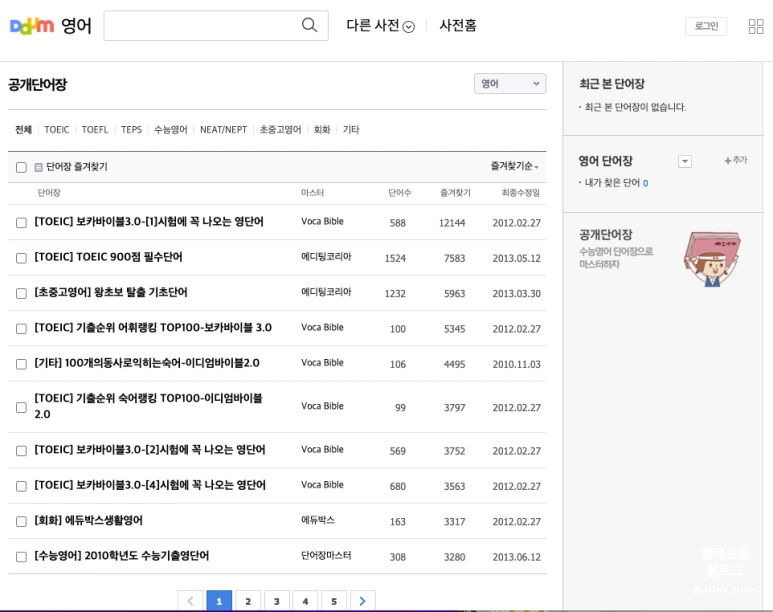Open the 영어 language dropdown

510,83
